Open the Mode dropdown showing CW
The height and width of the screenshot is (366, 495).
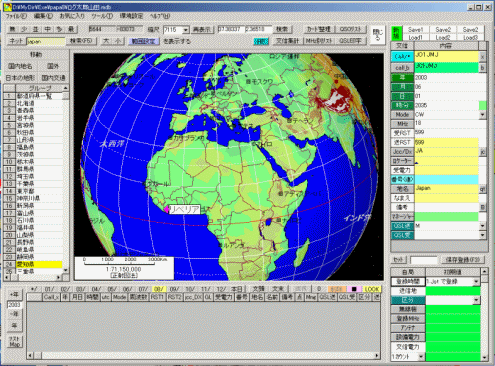(x=482, y=115)
